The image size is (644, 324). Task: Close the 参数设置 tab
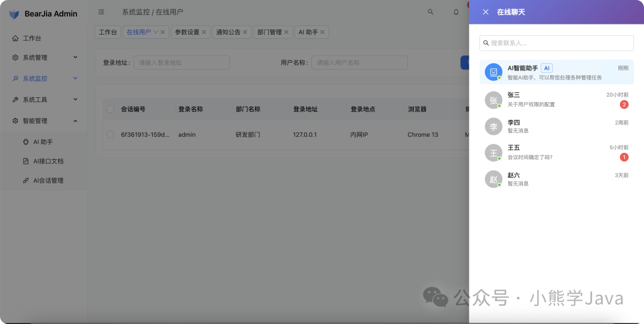[x=204, y=32]
